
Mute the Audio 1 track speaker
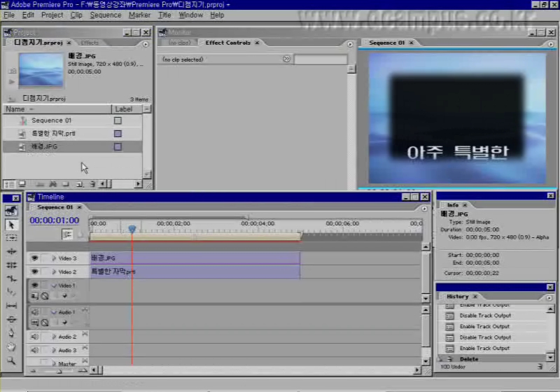(34, 312)
